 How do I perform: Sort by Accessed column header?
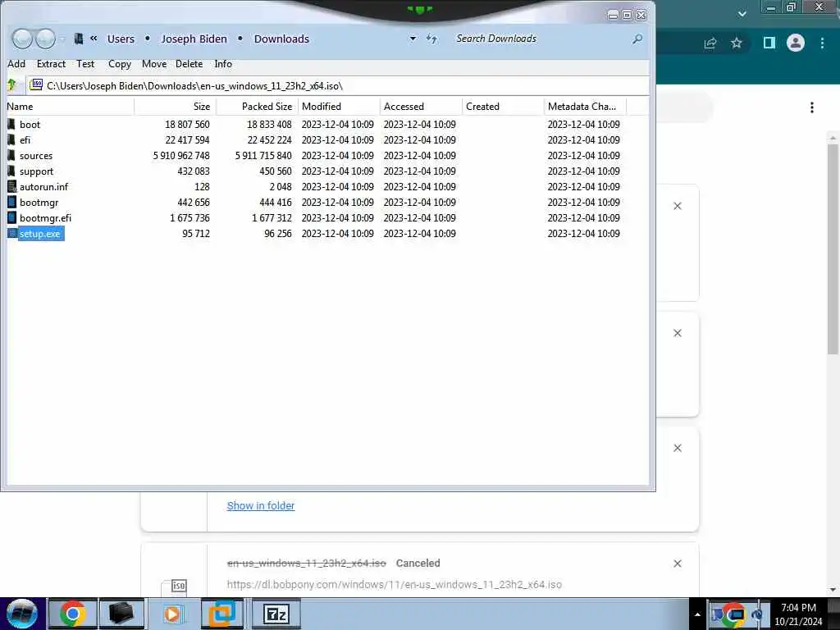click(421, 106)
